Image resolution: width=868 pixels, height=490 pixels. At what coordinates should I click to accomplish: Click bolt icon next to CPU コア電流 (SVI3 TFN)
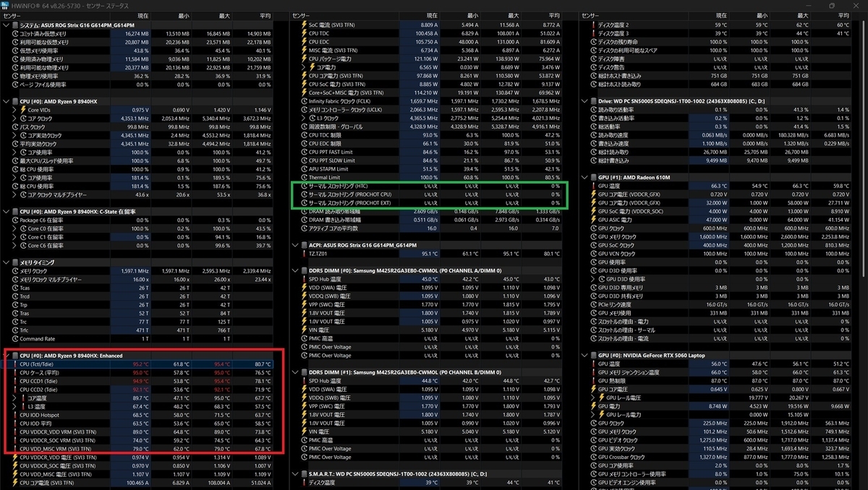pyautogui.click(x=15, y=483)
